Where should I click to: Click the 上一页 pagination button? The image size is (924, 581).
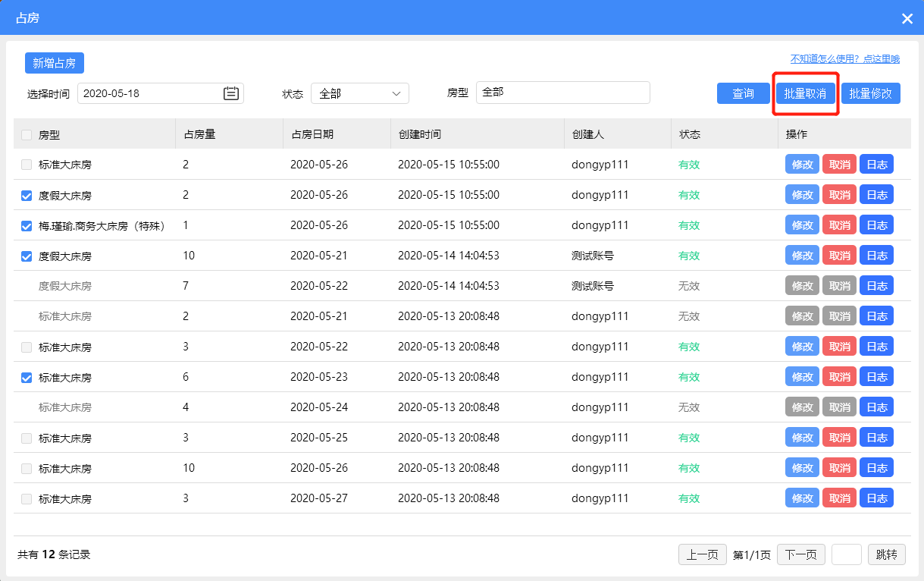pyautogui.click(x=703, y=554)
